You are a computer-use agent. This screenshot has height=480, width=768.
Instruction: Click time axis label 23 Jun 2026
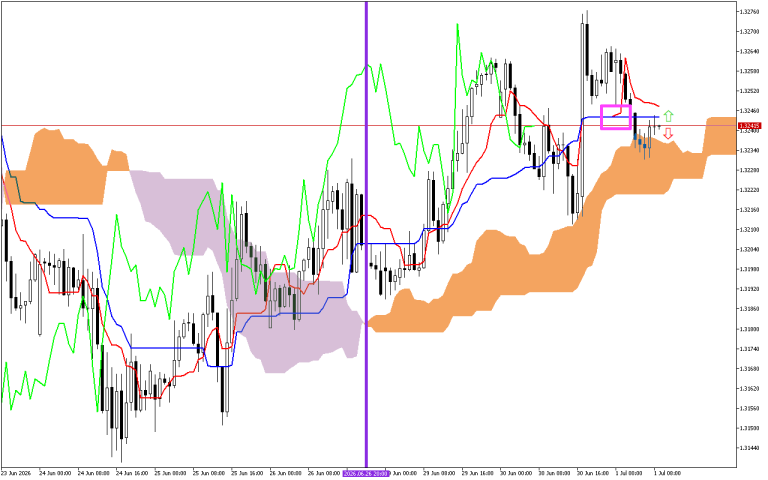coord(16,473)
